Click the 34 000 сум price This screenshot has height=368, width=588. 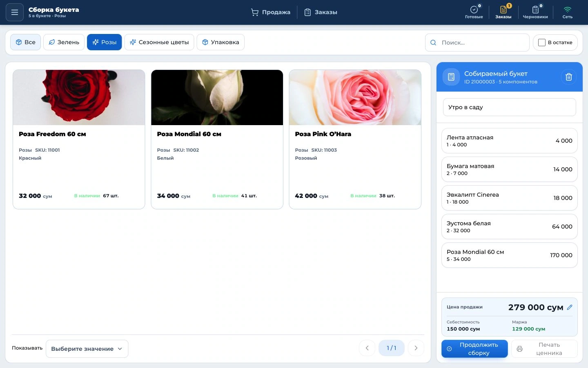tap(174, 196)
